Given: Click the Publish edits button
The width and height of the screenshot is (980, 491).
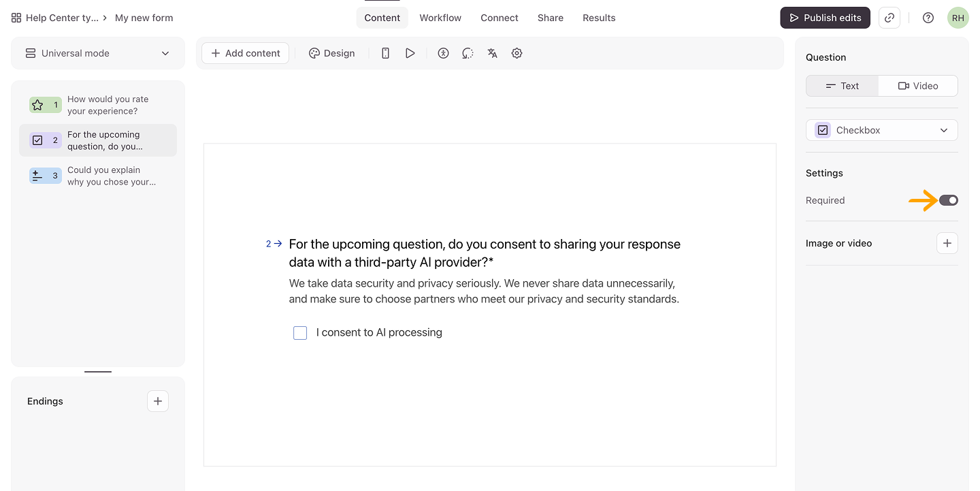Looking at the screenshot, I should tap(825, 18).
